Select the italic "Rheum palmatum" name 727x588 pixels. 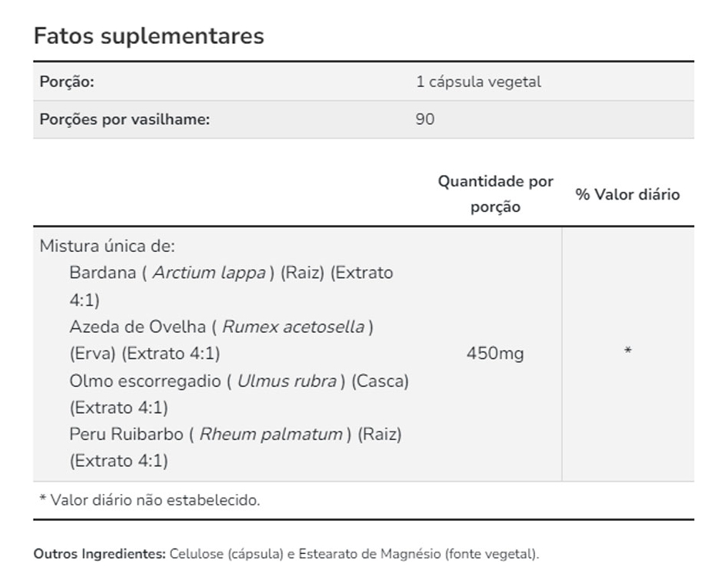point(271,434)
